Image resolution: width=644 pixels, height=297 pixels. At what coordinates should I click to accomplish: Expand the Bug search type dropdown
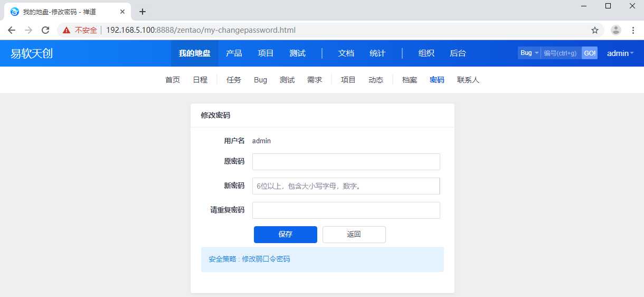tap(529, 53)
